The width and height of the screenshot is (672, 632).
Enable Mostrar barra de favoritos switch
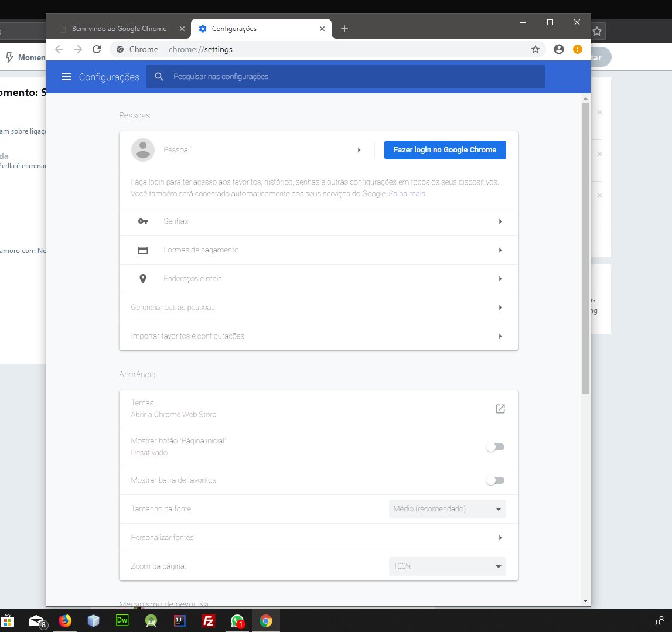pos(496,481)
